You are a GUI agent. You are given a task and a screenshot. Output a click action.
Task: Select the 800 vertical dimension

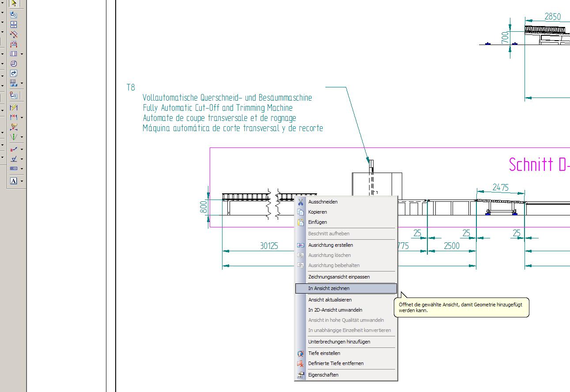point(204,207)
